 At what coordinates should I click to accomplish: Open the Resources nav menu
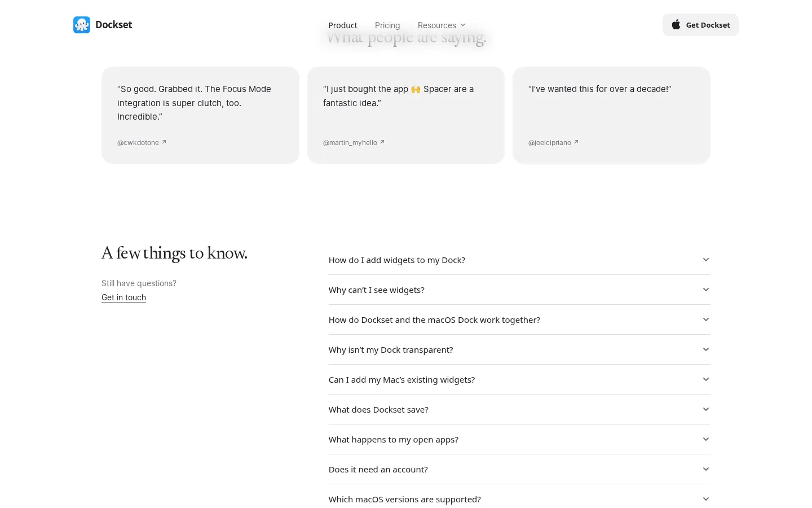point(442,25)
